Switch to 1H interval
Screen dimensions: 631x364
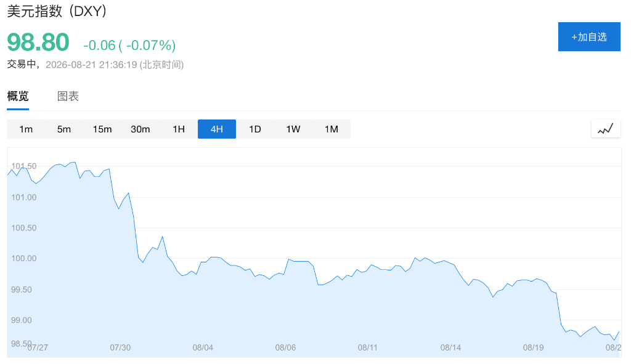(179, 129)
